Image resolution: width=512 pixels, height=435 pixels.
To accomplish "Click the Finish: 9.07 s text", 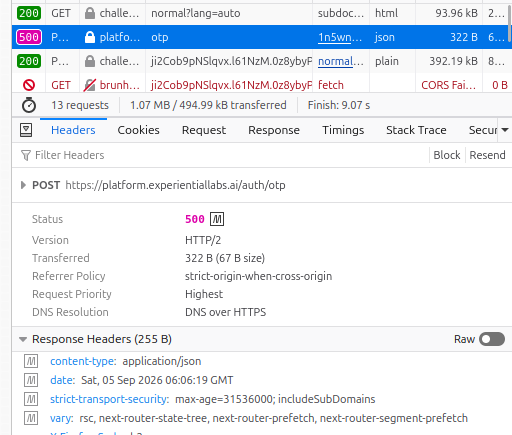I will point(339,105).
